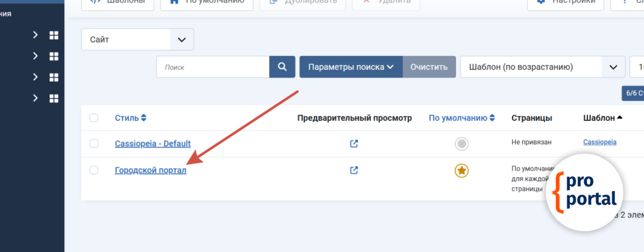Click the magnifier search button

click(x=282, y=67)
